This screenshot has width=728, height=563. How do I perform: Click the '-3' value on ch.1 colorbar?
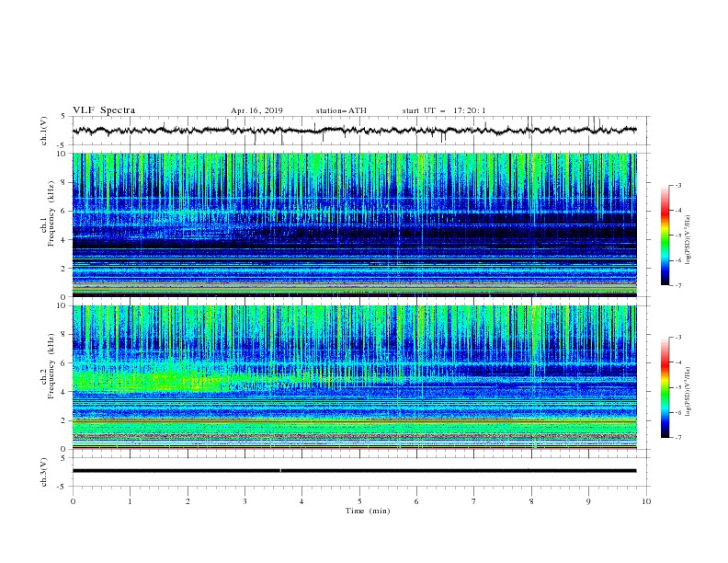point(677,185)
